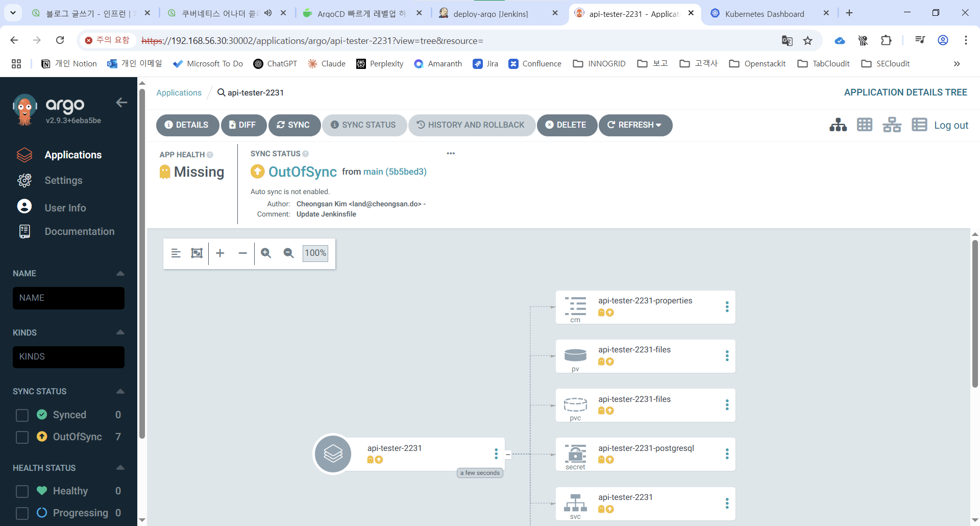
Task: Go to the Applications breadcrumb link
Action: (179, 92)
